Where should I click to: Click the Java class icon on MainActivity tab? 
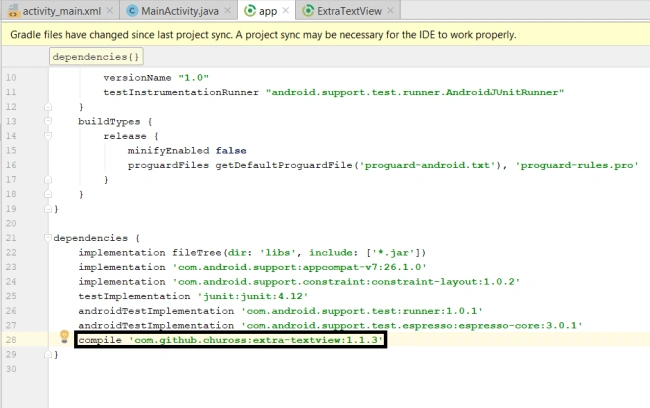132,11
